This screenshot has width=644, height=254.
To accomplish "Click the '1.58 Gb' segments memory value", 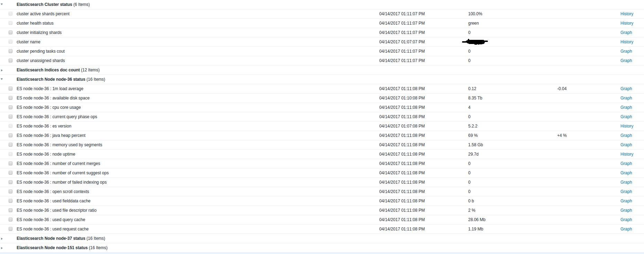I will point(475,145).
